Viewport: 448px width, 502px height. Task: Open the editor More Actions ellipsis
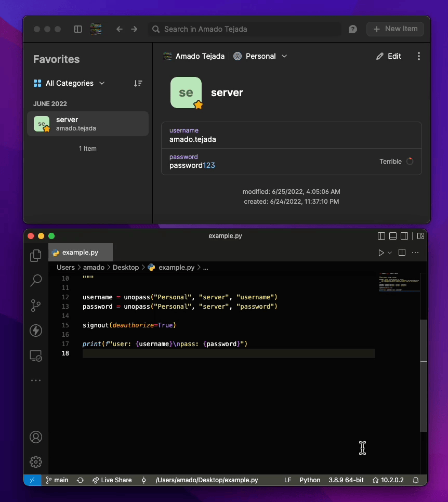pyautogui.click(x=415, y=253)
